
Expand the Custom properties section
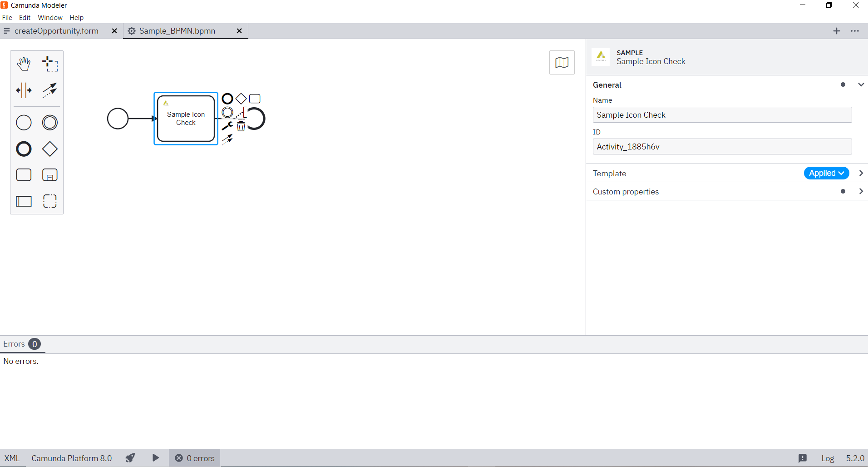pyautogui.click(x=861, y=192)
